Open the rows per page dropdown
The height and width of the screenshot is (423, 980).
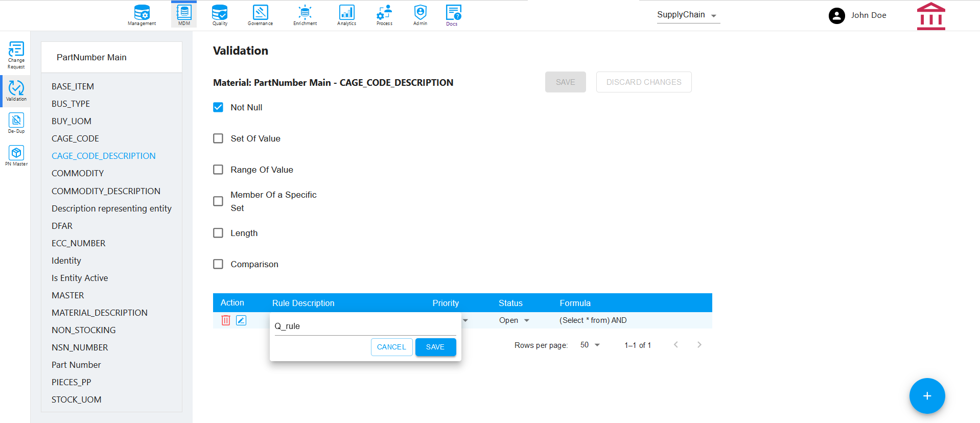click(x=590, y=345)
